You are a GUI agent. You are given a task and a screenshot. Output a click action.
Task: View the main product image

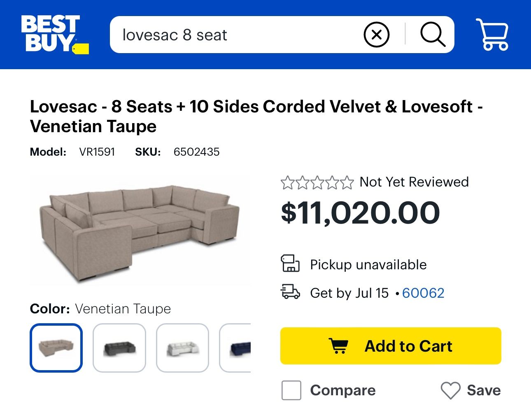tap(140, 231)
